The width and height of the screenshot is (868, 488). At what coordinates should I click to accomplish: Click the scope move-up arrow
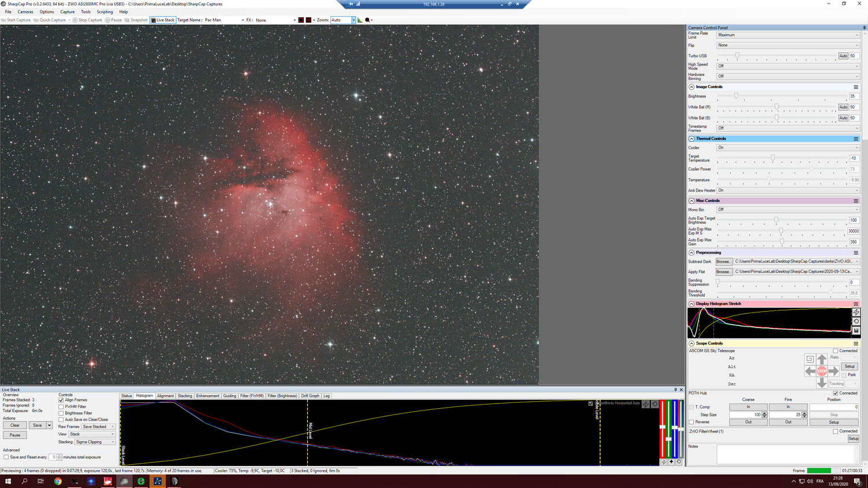(x=822, y=359)
